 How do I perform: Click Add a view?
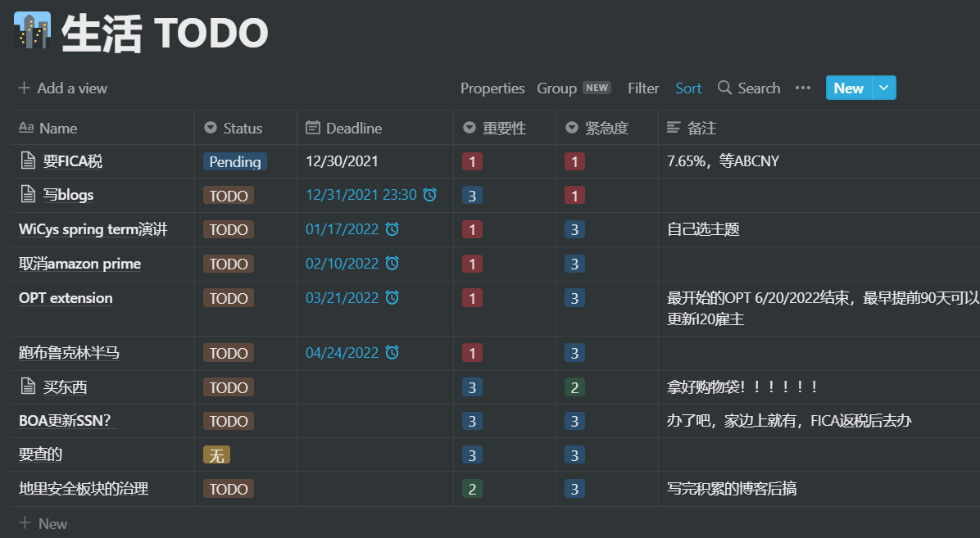(63, 88)
